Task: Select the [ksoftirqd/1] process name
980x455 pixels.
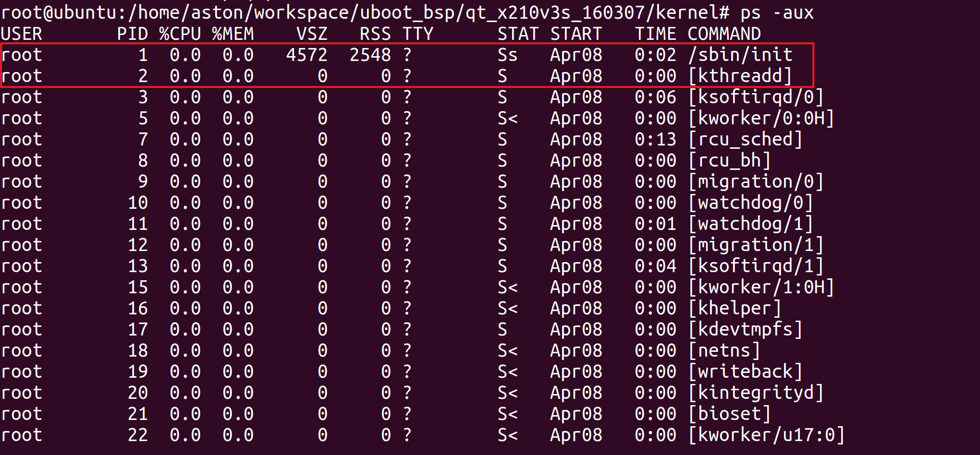Action: [756, 266]
